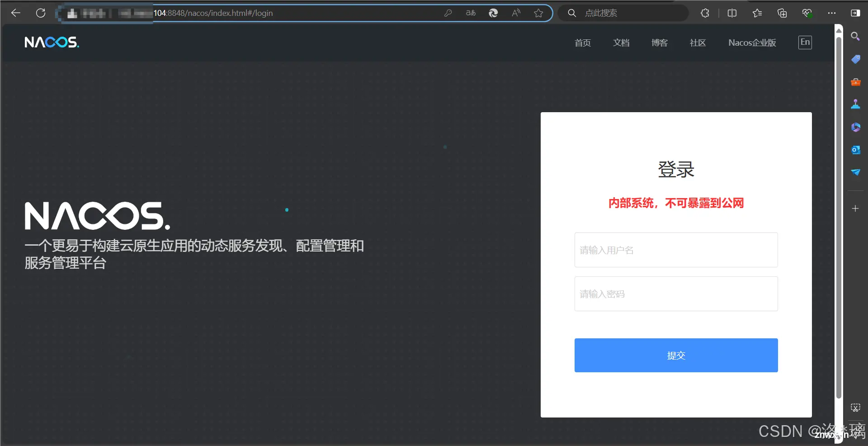The width and height of the screenshot is (868, 446).
Task: Toggle split screen icon in toolbar
Action: pos(732,13)
